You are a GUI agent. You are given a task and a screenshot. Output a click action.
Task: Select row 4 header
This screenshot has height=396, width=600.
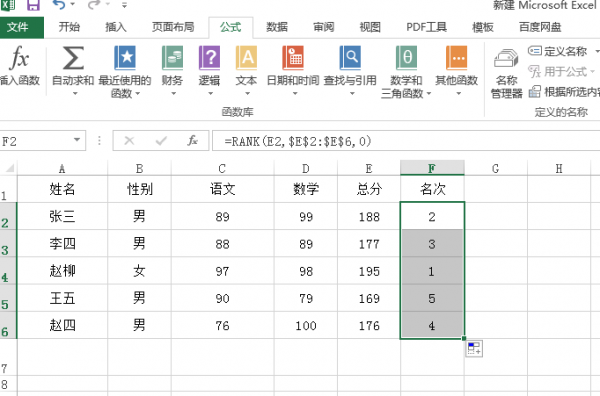coord(8,271)
